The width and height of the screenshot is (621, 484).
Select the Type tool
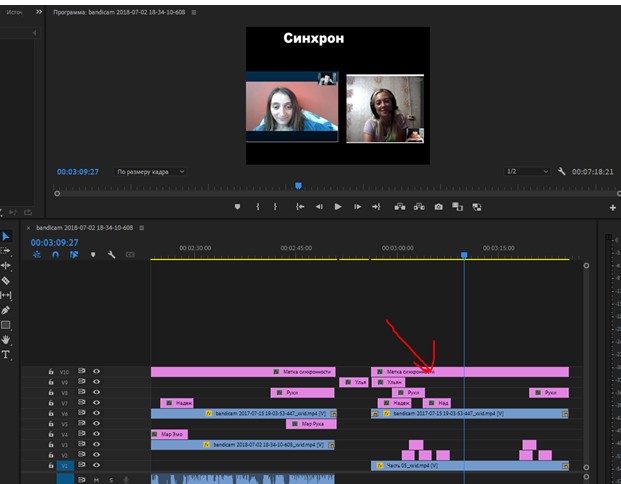pos(6,354)
